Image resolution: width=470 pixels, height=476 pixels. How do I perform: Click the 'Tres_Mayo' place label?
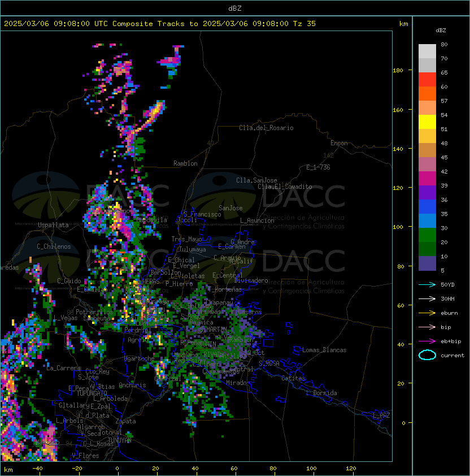click(186, 239)
